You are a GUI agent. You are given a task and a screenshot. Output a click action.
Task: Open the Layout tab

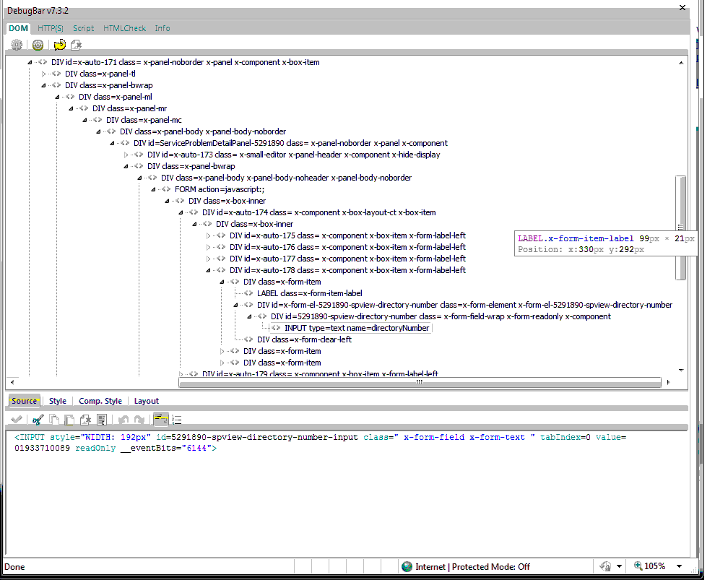coord(147,401)
